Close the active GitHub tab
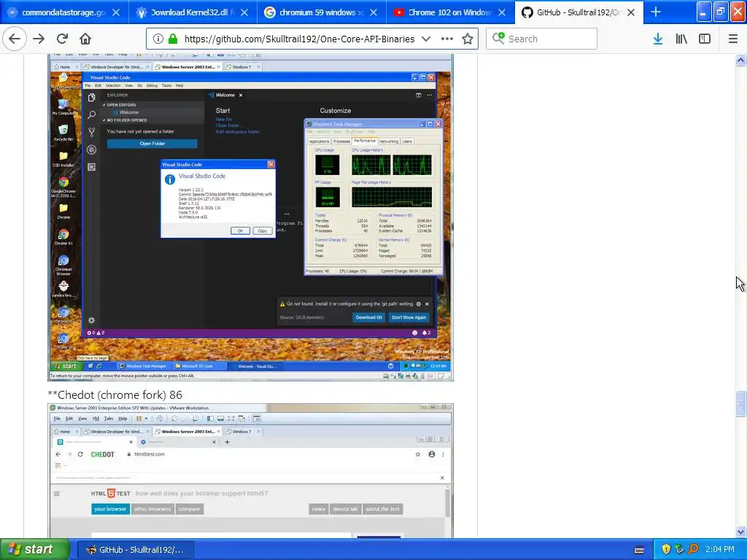This screenshot has height=560, width=747. click(x=631, y=13)
